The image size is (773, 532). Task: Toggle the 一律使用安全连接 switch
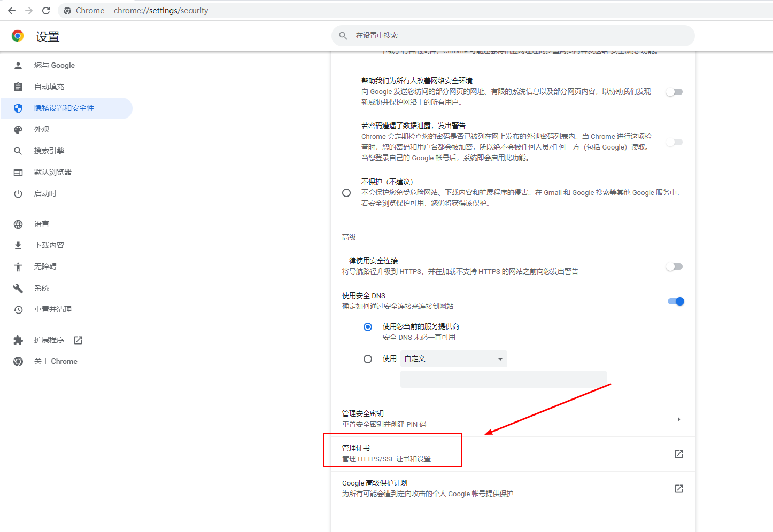pos(674,267)
